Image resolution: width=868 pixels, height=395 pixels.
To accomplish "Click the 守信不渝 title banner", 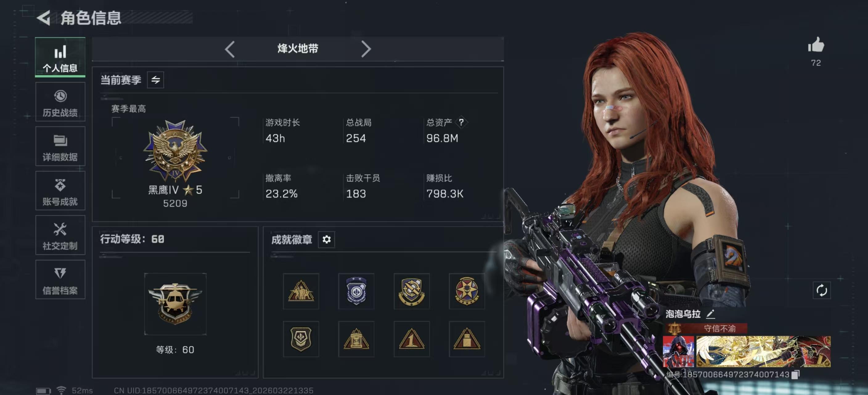I will click(x=706, y=328).
